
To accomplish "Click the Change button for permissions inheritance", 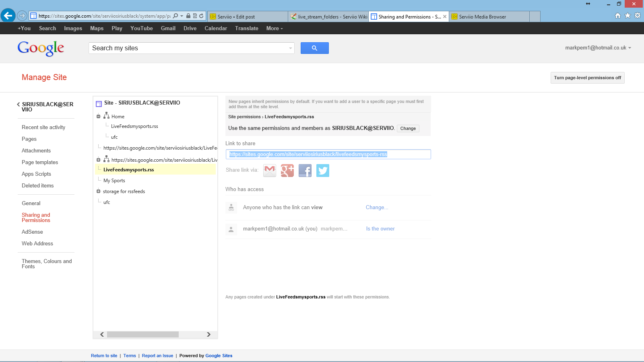I will coord(408,128).
